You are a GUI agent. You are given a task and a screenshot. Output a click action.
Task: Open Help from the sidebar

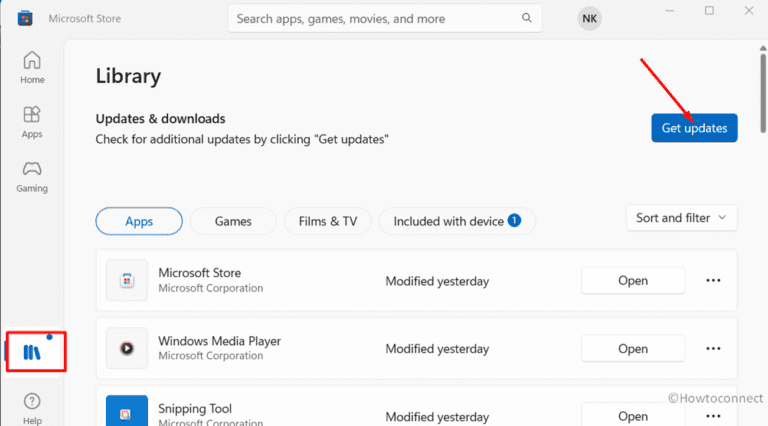32,408
